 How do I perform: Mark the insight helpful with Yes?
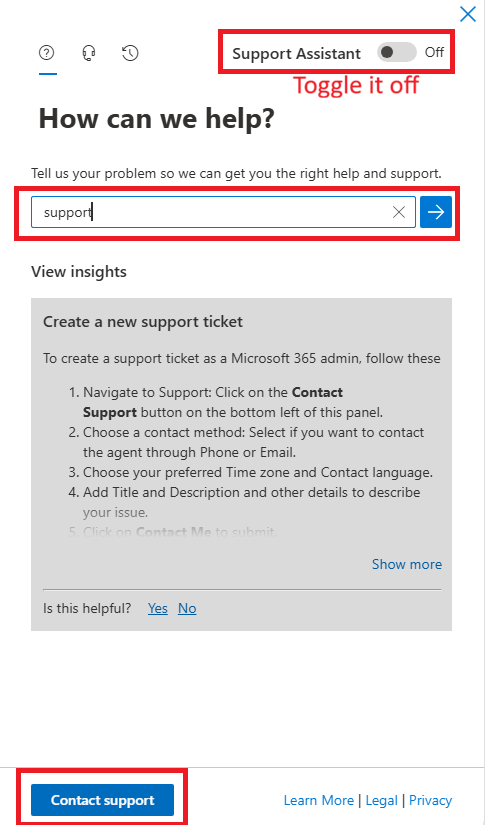click(158, 608)
